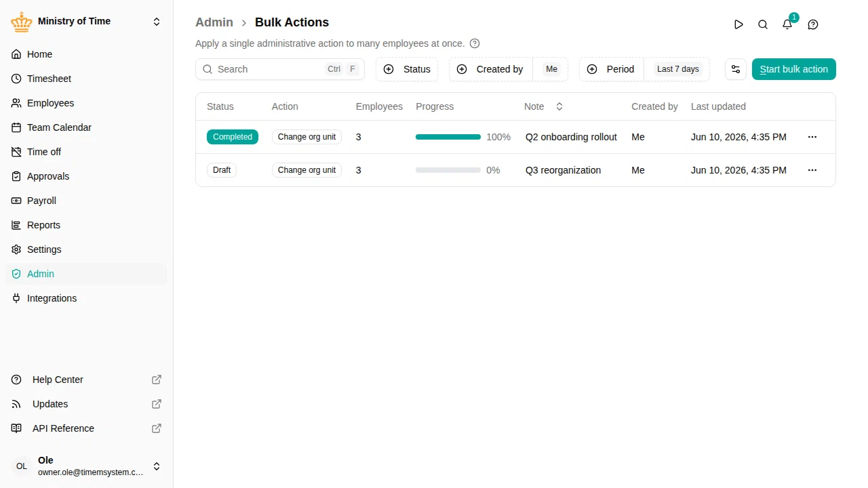This screenshot has height=488, width=868.
Task: Change the Me value in Created by filter
Action: 552,69
